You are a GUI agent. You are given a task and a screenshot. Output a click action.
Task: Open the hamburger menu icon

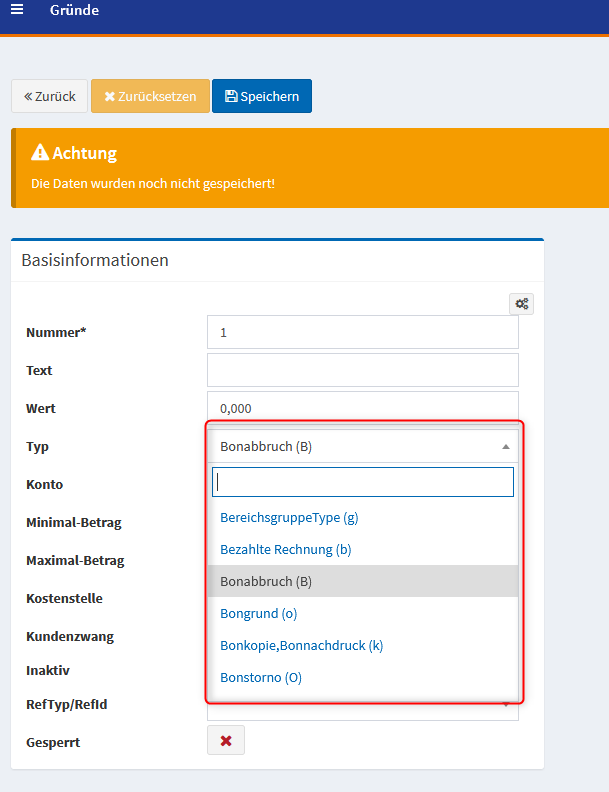coord(17,10)
